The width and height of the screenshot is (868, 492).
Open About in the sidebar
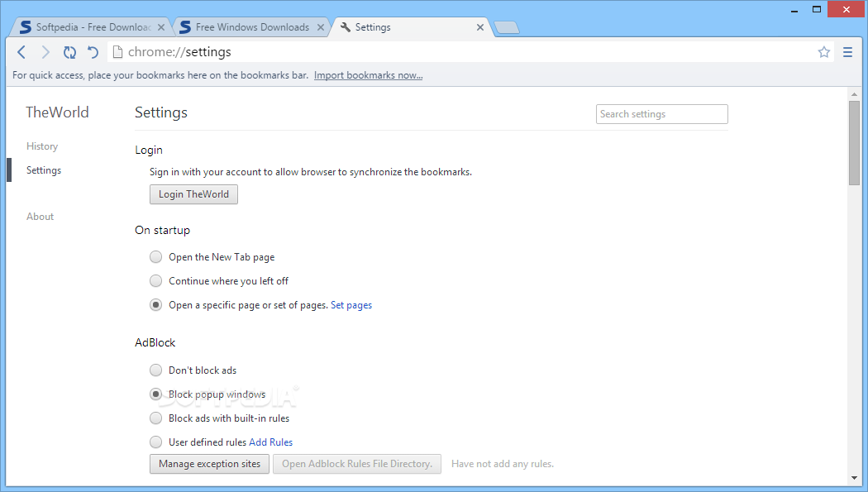coord(40,217)
